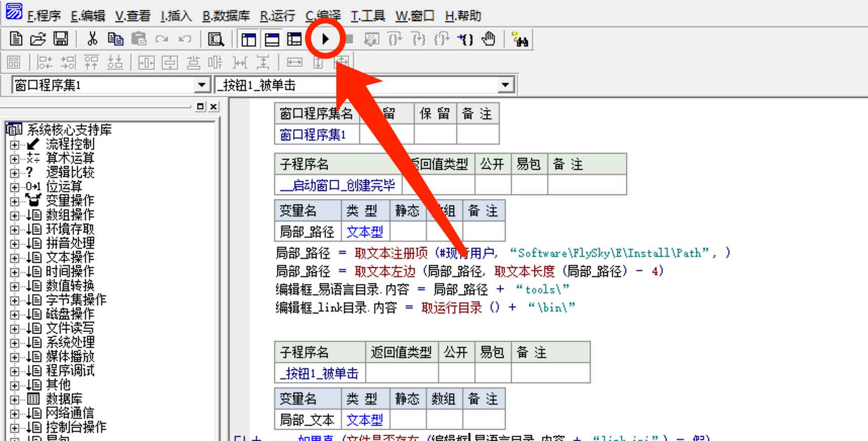This screenshot has height=441, width=868.
Task: Select the 网络通信 tree item
Action: (70, 413)
